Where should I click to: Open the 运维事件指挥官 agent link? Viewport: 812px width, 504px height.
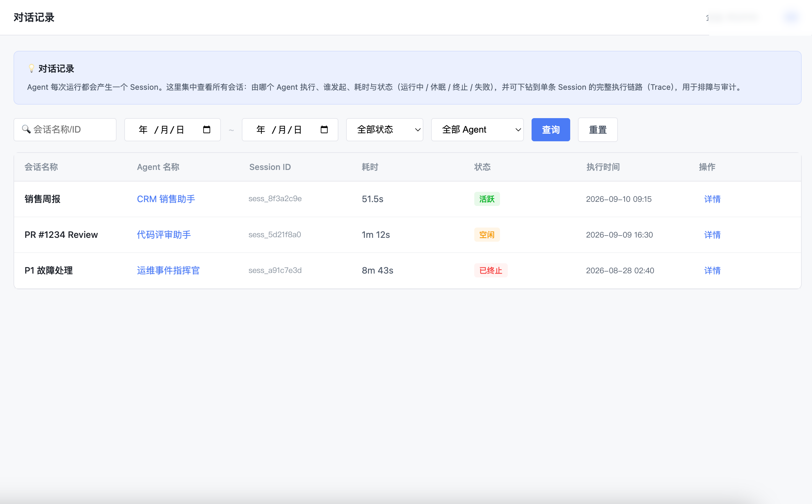pos(168,270)
